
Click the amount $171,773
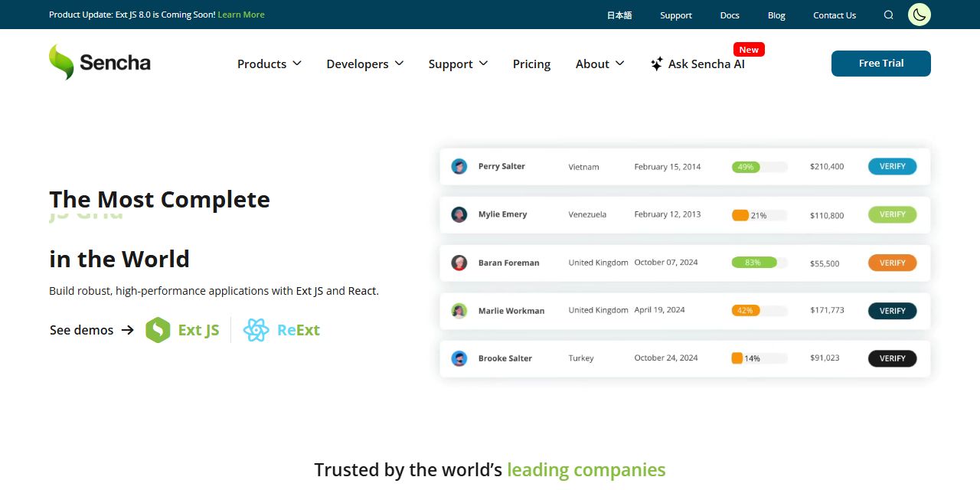click(827, 311)
